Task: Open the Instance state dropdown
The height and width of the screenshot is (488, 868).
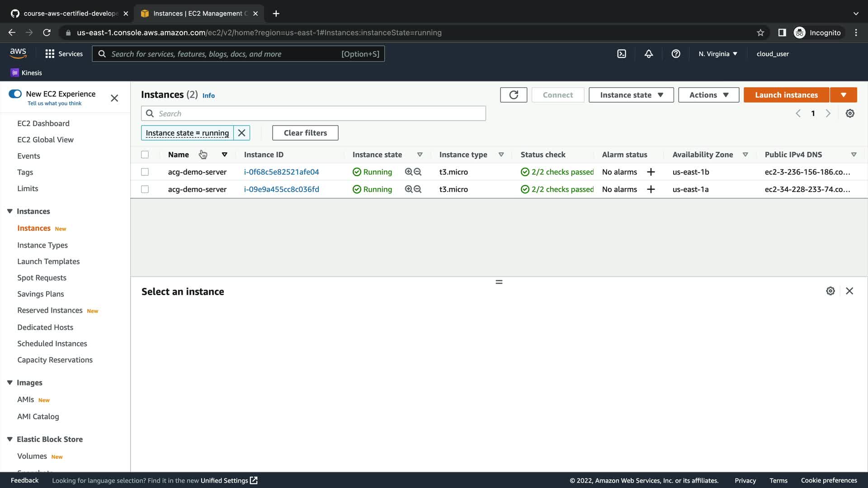Action: (631, 95)
